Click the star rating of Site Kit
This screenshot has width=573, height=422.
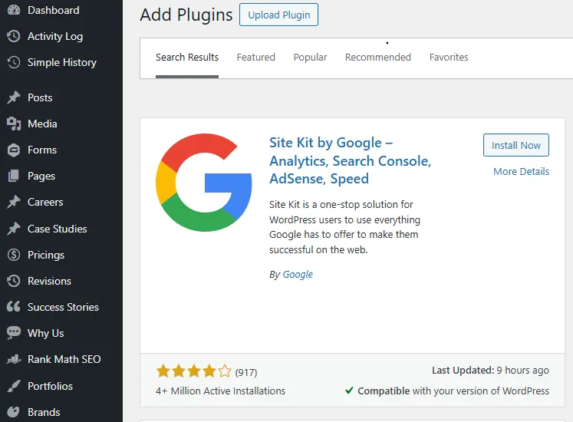(x=194, y=371)
